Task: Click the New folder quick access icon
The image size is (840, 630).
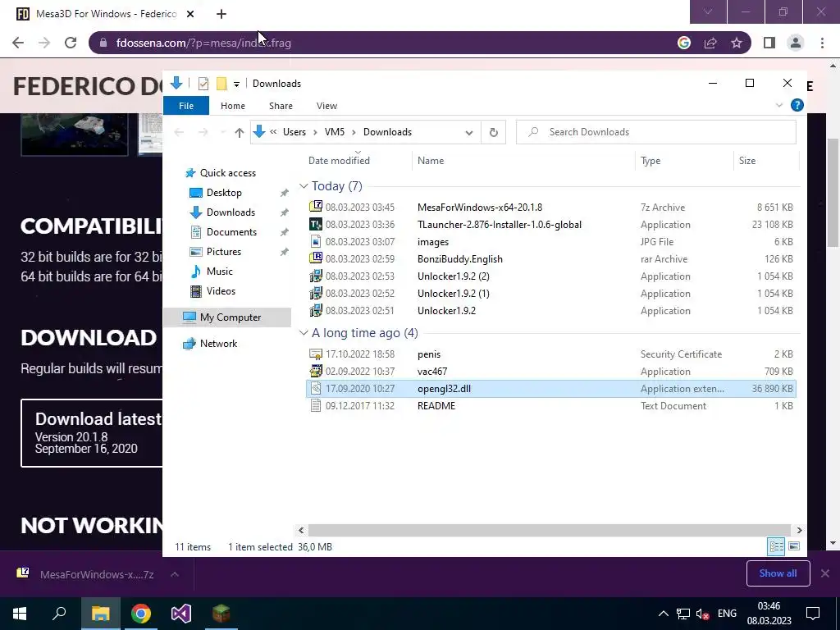Action: [221, 84]
